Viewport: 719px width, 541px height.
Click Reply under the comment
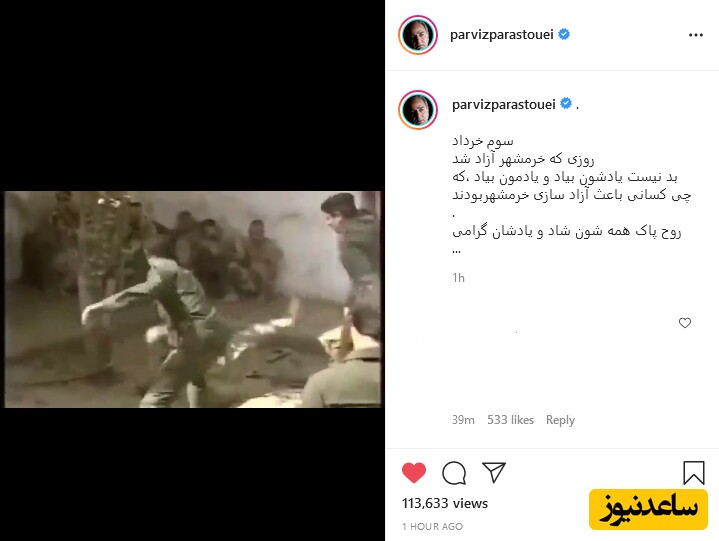pyautogui.click(x=560, y=420)
